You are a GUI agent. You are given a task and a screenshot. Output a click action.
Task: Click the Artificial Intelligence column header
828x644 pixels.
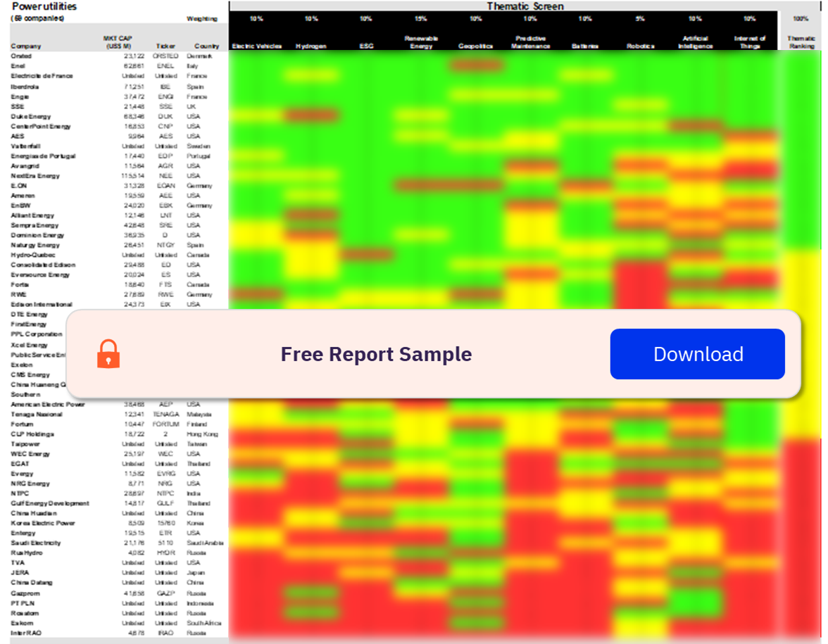696,42
